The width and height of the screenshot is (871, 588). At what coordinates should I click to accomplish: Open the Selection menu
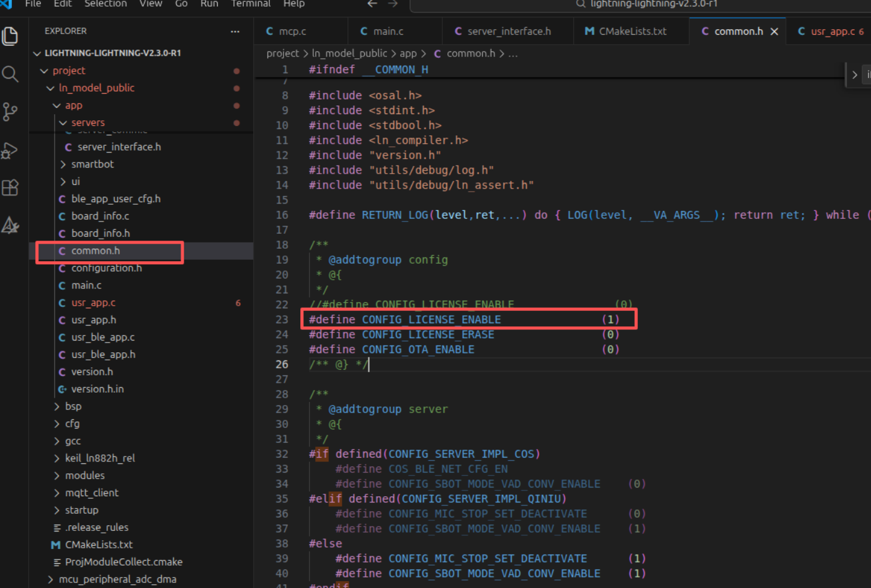105,4
